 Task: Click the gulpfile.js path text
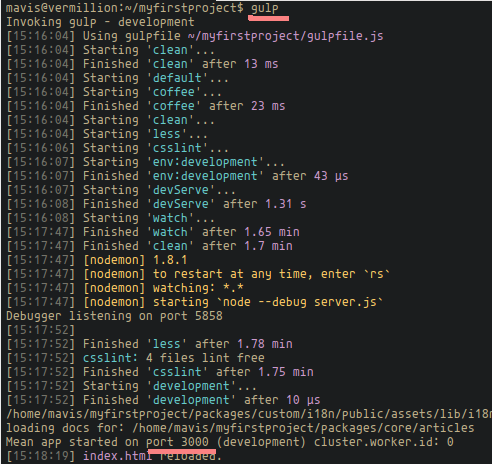285,36
